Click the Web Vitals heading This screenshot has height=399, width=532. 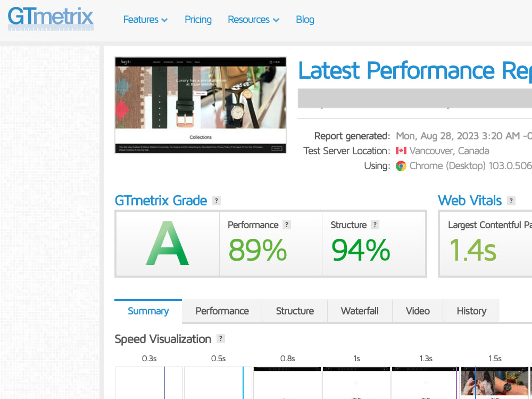click(x=470, y=201)
